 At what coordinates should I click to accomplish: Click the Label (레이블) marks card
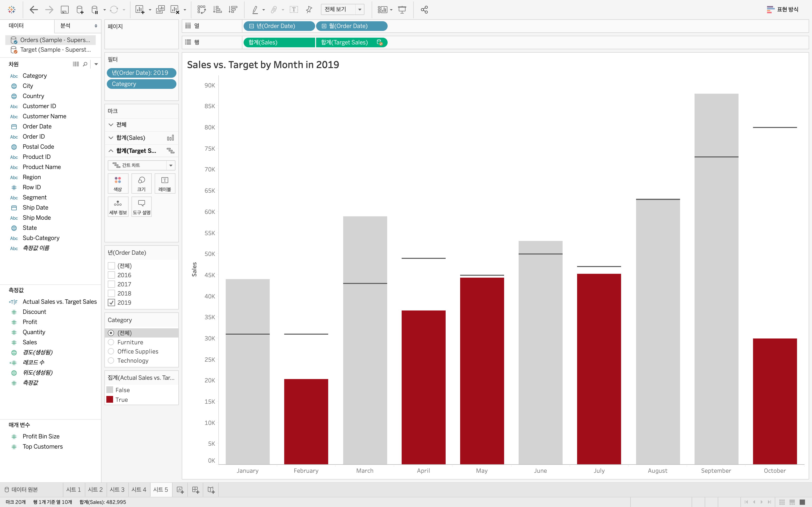[x=165, y=183]
